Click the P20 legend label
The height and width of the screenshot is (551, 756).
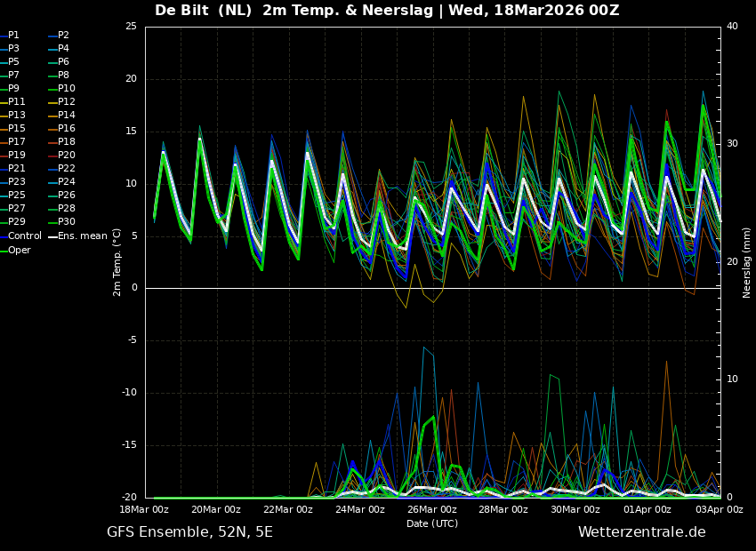click(x=67, y=156)
